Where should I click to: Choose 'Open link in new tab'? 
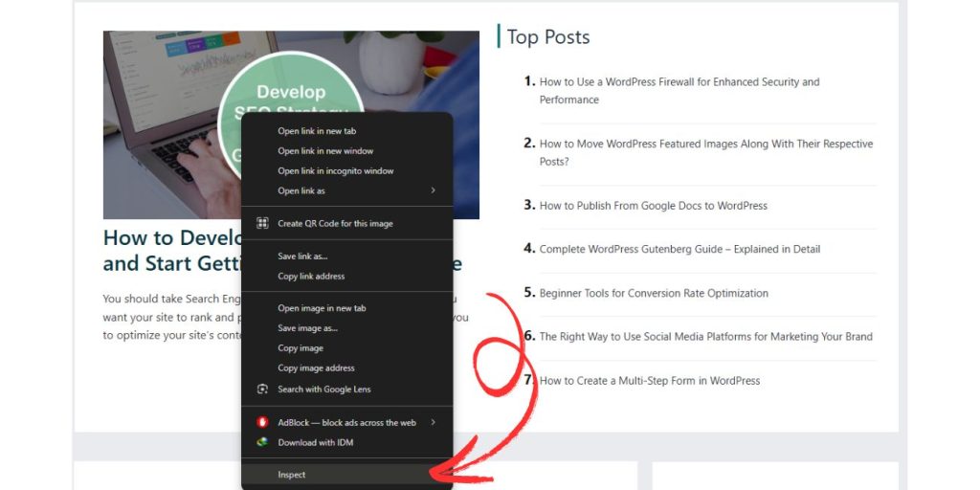point(317,131)
